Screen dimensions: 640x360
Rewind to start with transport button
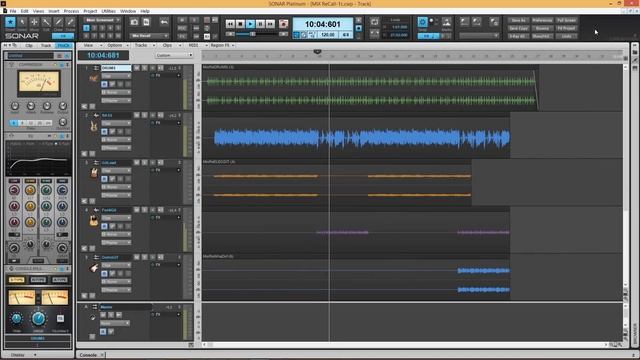pyautogui.click(x=230, y=24)
